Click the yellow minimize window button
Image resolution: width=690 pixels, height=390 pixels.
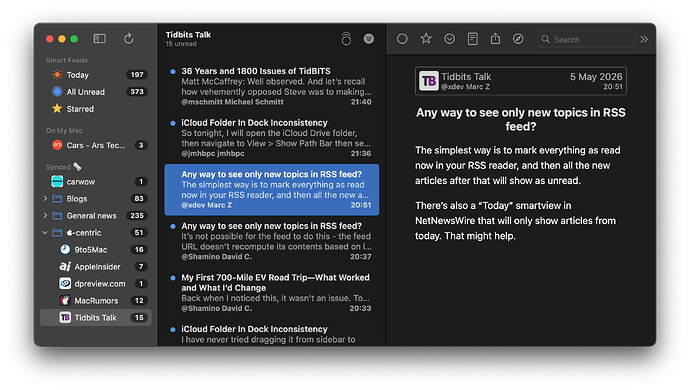(62, 39)
